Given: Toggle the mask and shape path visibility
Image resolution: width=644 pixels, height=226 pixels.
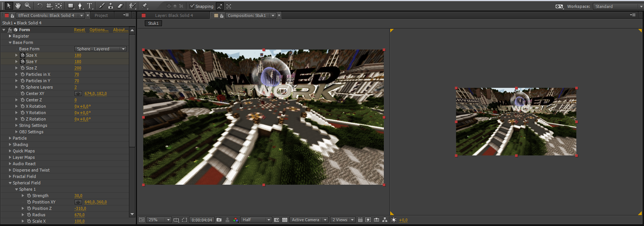Looking at the screenshot, I should (184, 220).
